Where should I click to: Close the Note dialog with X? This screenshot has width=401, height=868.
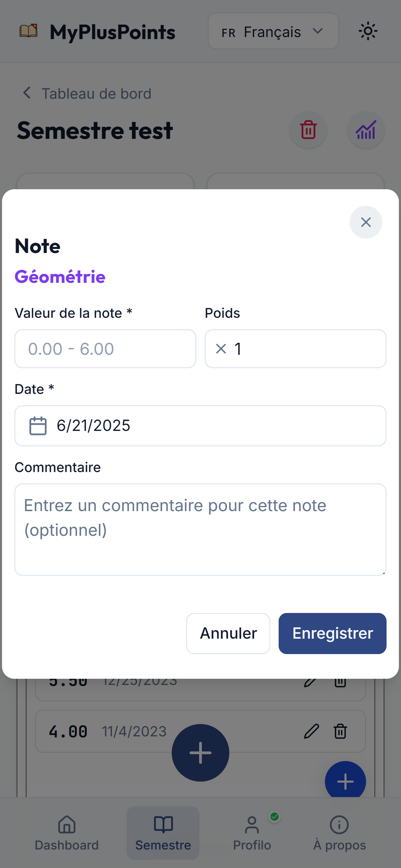(366, 222)
